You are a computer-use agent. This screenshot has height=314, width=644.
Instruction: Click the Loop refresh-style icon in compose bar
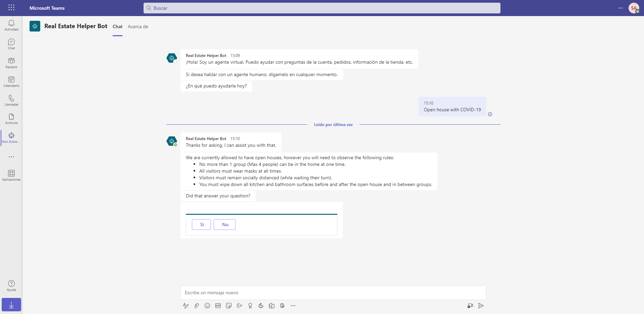click(261, 306)
